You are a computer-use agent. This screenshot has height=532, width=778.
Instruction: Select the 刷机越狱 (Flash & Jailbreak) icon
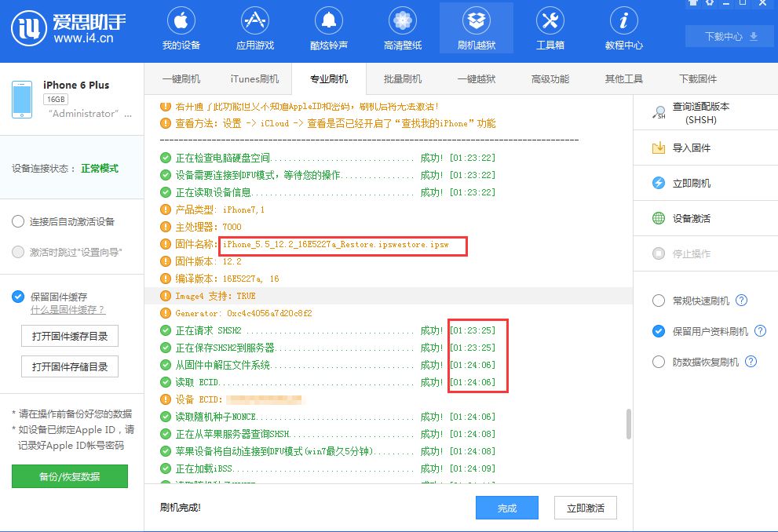coord(476,27)
